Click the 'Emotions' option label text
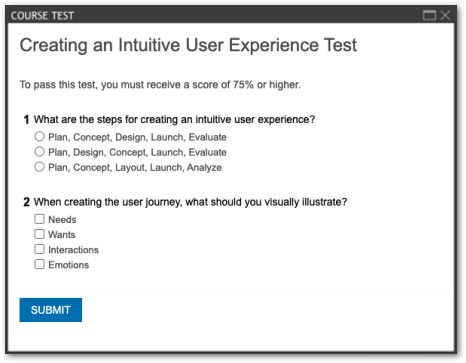 tap(69, 265)
